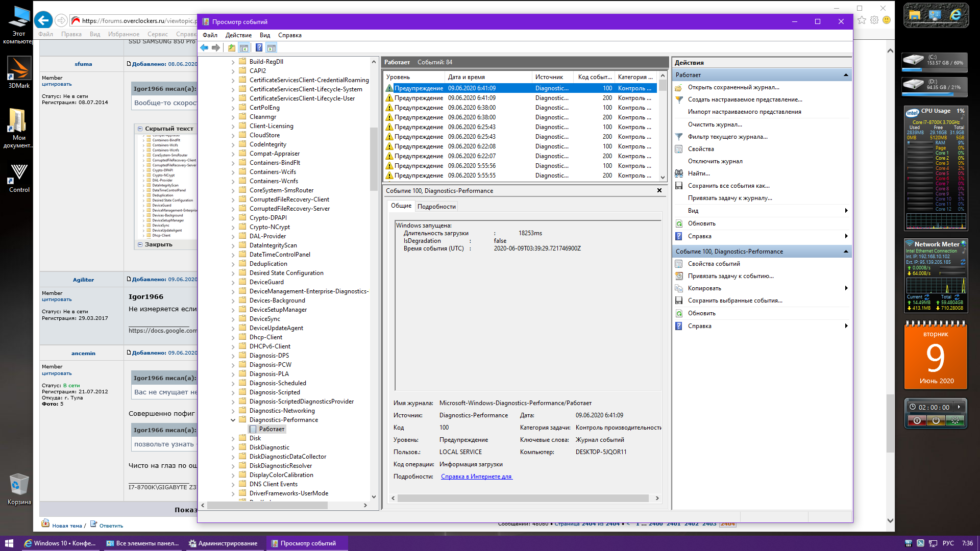
Task: Collapse the Работает section in Actions pane
Action: tap(846, 75)
